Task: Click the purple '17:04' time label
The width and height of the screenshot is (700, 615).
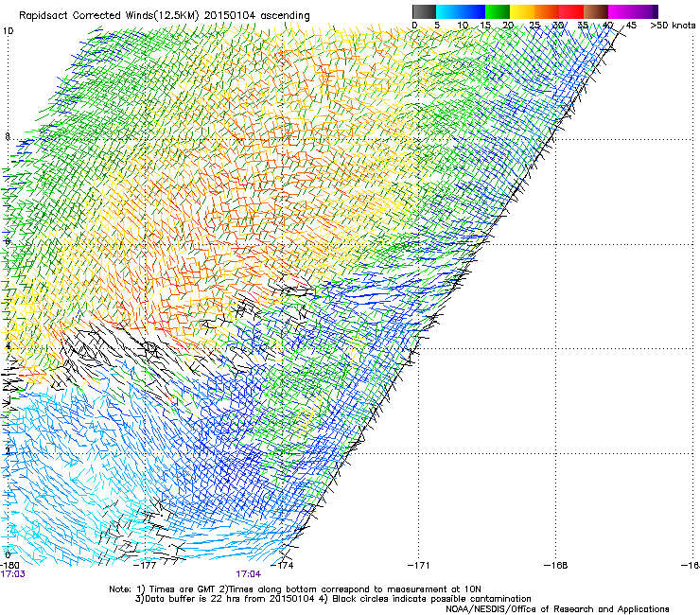Action: [x=249, y=574]
